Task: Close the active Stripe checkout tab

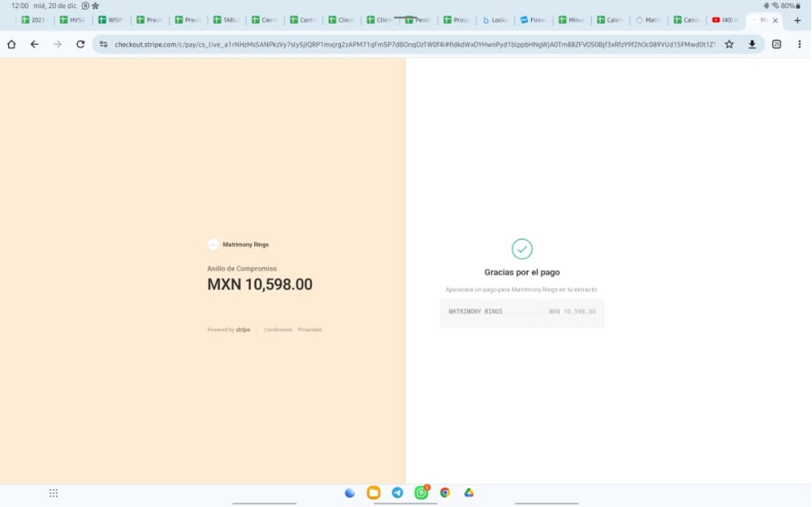Action: [775, 20]
